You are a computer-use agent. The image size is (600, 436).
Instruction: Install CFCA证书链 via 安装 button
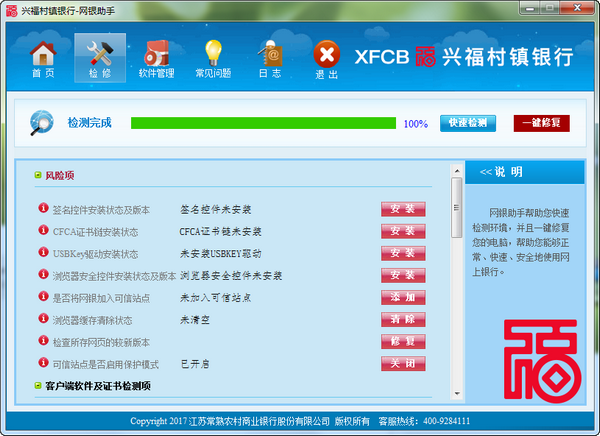coord(403,231)
